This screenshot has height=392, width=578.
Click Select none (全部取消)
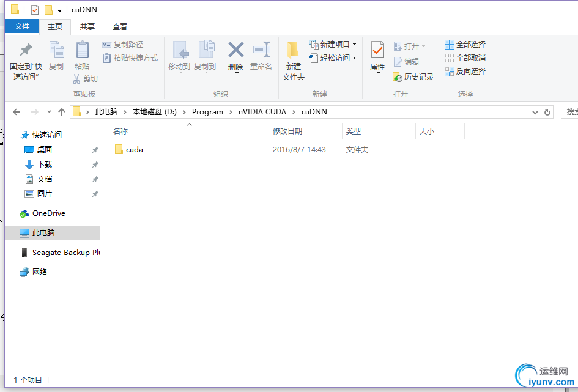point(465,58)
